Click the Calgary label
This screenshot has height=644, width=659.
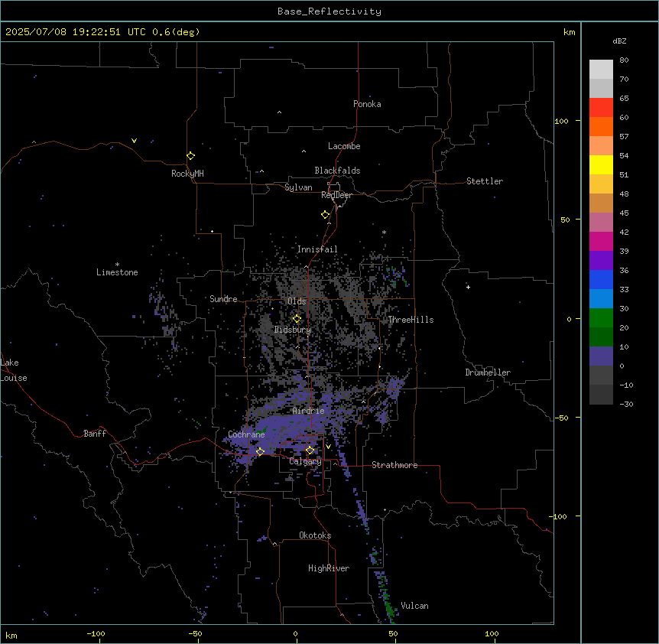[x=305, y=461]
